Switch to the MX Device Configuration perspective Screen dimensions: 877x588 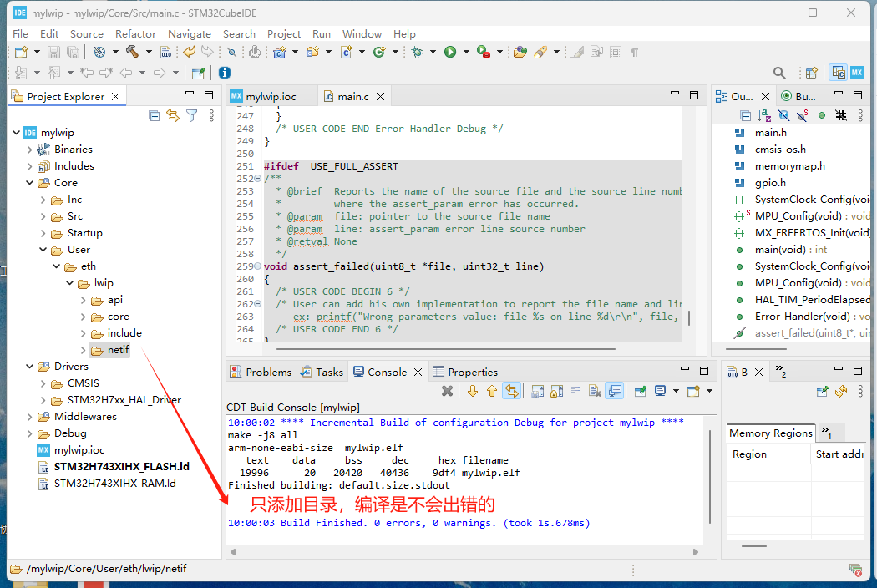pos(857,73)
